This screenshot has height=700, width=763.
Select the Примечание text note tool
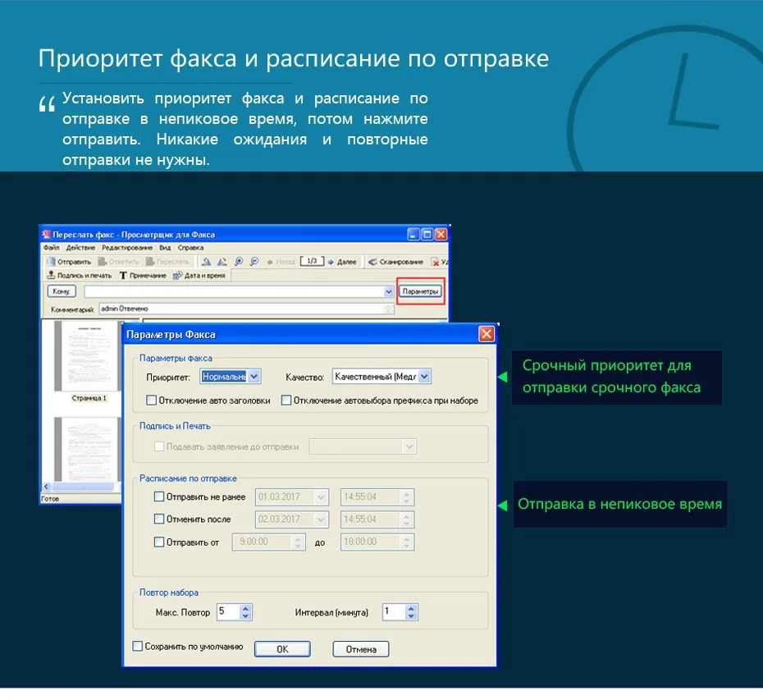[143, 276]
